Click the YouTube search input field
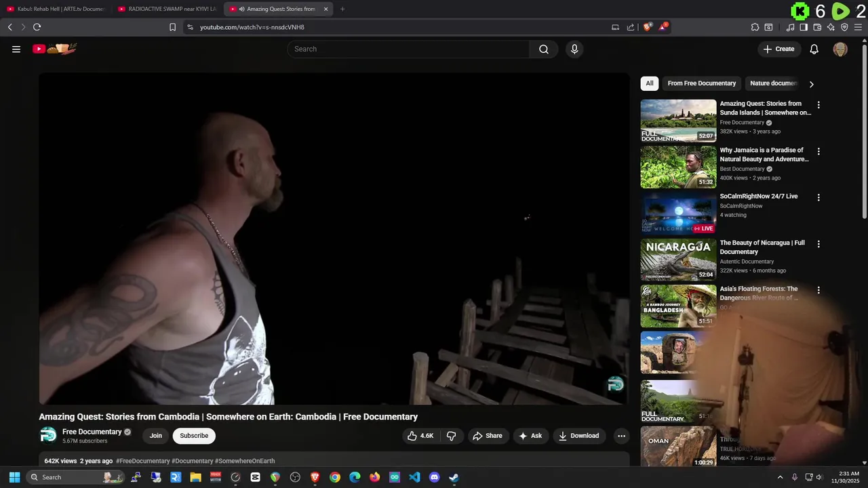 409,49
